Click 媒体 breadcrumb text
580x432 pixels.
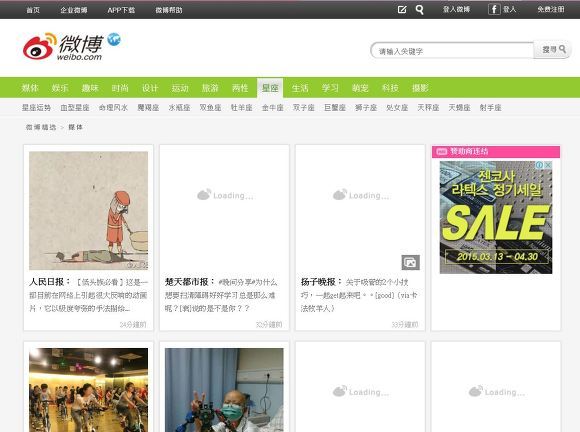[75, 127]
